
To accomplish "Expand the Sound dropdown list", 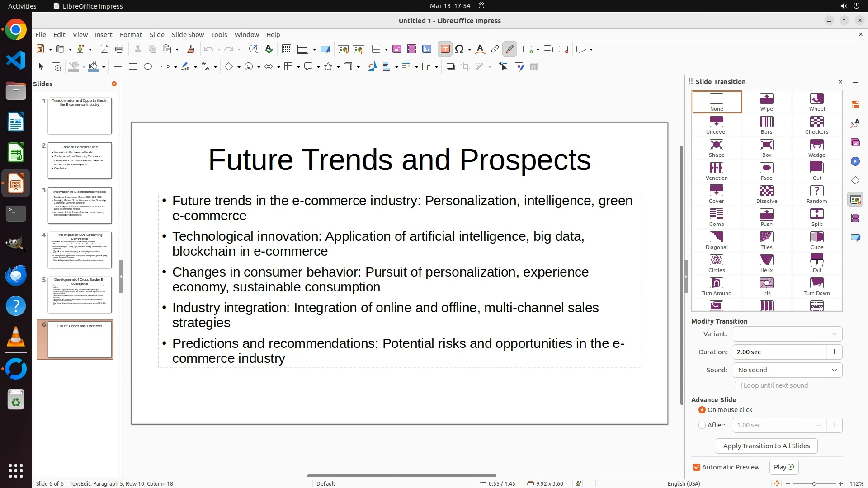I will click(787, 370).
